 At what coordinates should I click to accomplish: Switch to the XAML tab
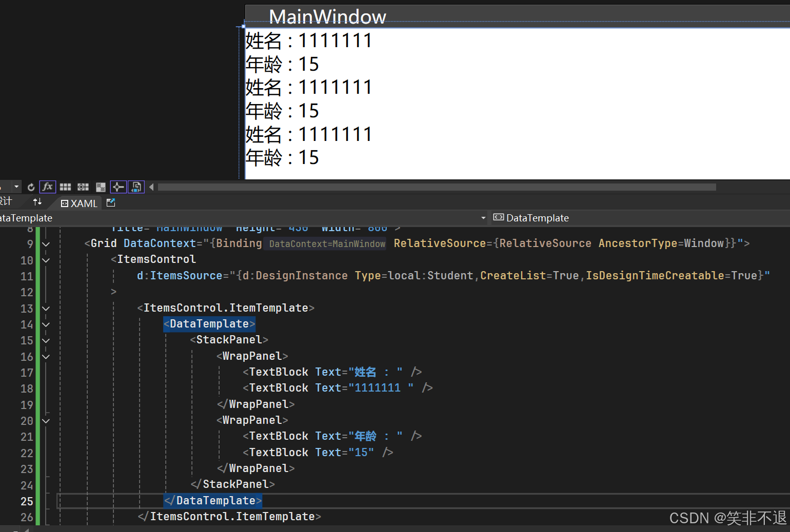[x=79, y=203]
